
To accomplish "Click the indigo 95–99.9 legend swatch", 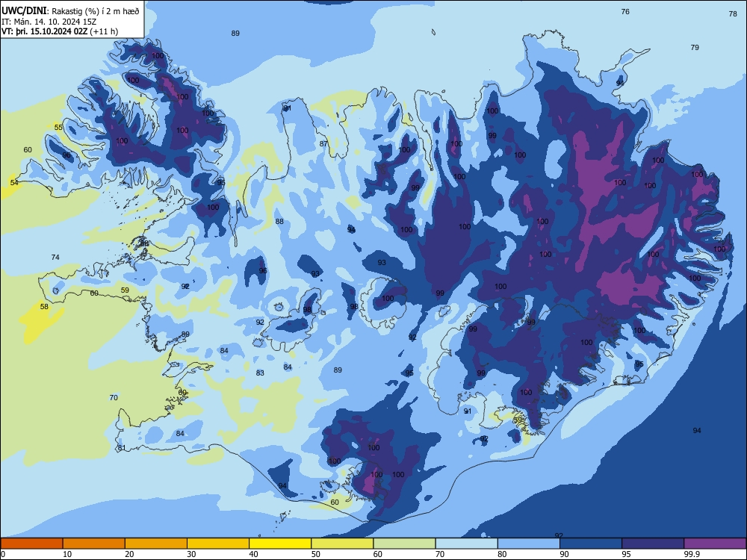I will tap(653, 544).
